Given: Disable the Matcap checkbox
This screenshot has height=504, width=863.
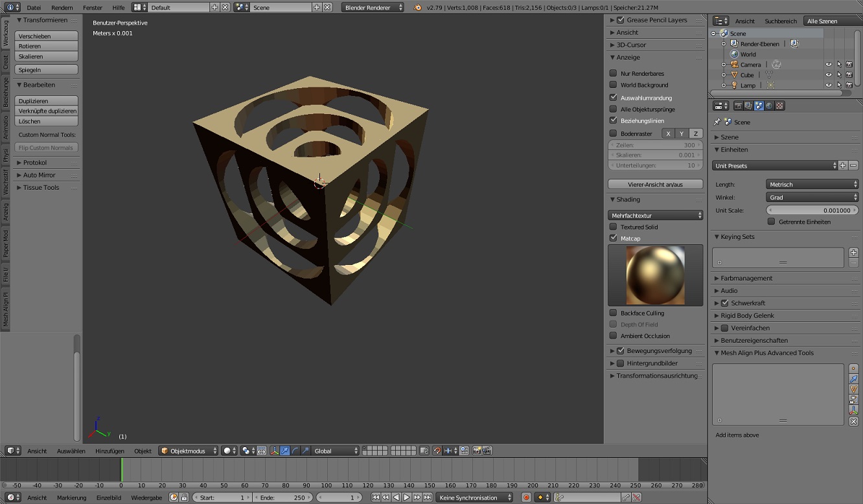Looking at the screenshot, I should click(x=613, y=238).
